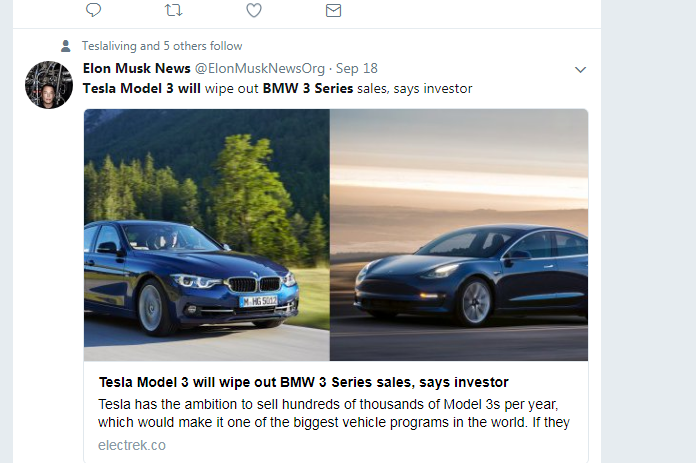696x463 pixels.
Task: Click the Tesla Model 3 photo
Action: (x=458, y=235)
